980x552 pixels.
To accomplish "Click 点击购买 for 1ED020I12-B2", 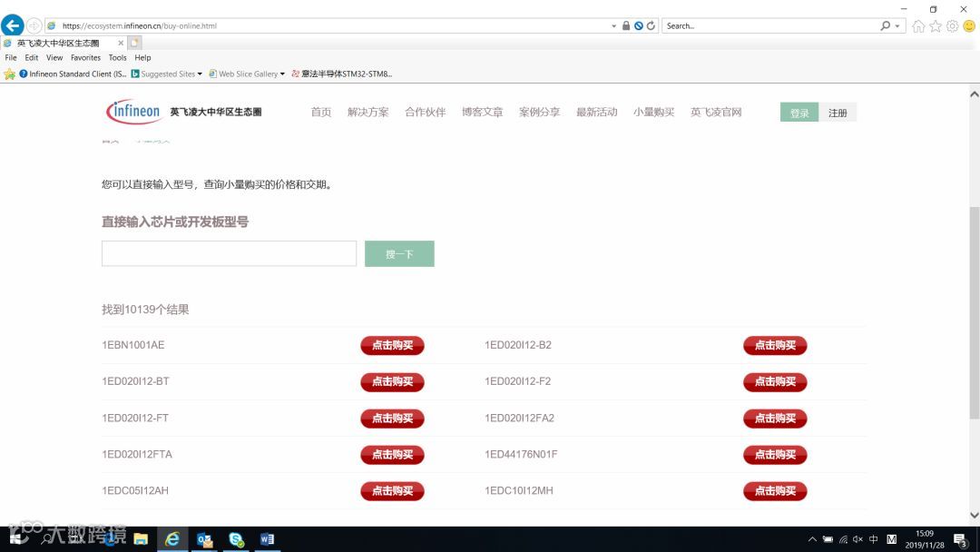I will click(x=775, y=346).
